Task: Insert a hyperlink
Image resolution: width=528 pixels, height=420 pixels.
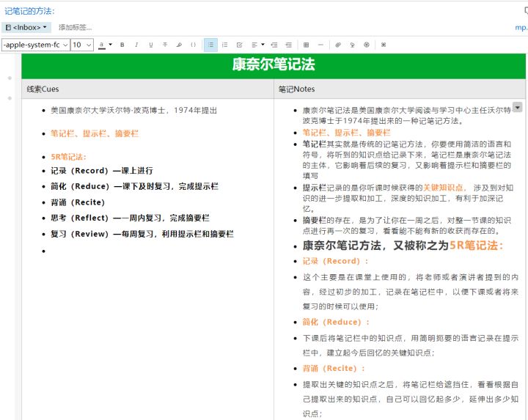Action: coord(338,45)
